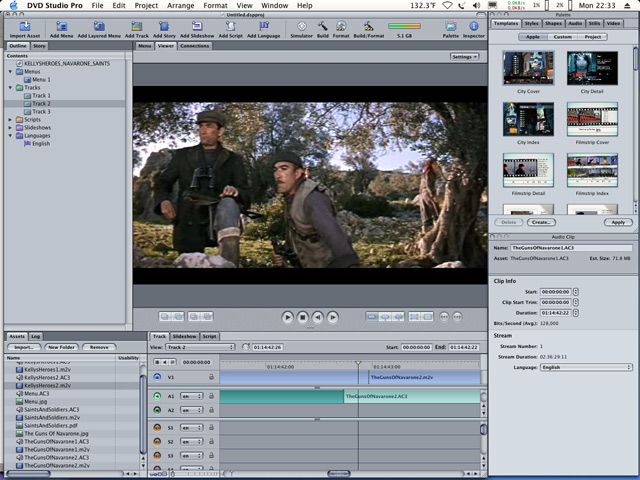
Task: Click the Import... button in Assets
Action: tap(24, 347)
